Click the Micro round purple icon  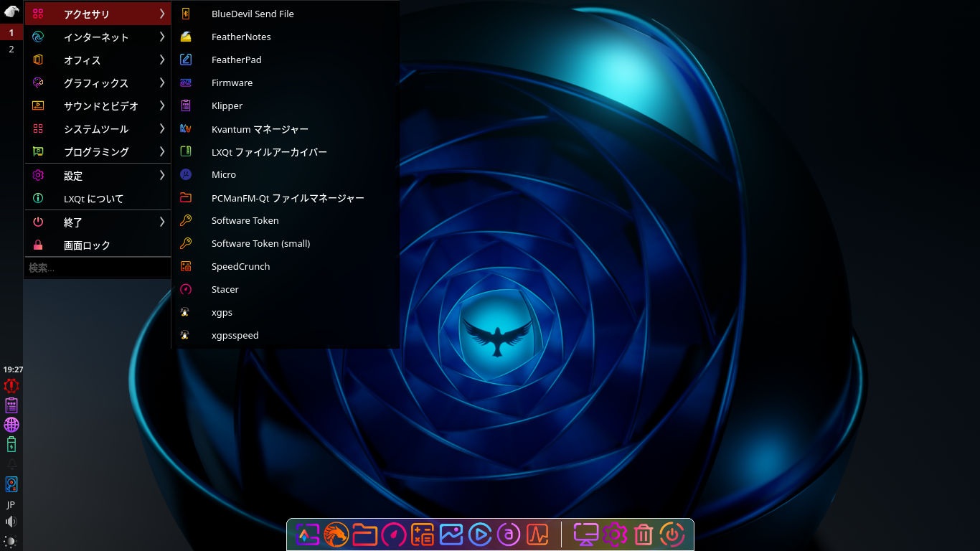[186, 174]
